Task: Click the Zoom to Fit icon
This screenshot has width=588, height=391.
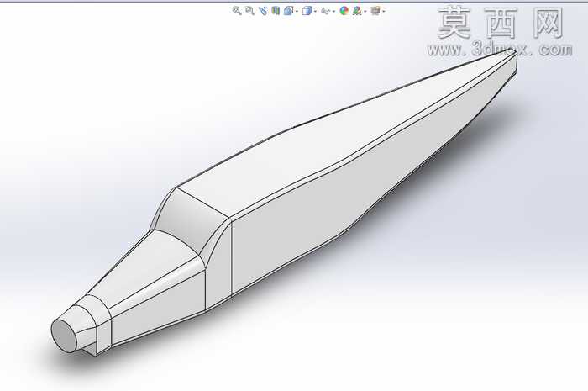Action: point(237,11)
